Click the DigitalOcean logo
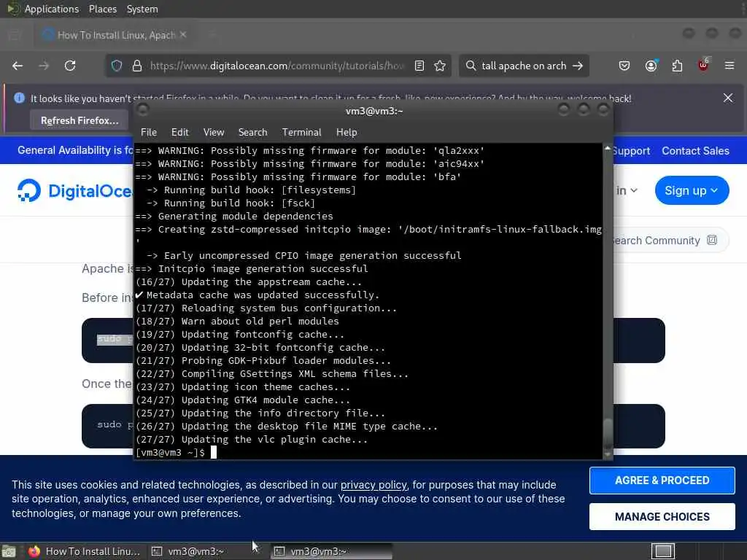 (x=74, y=191)
